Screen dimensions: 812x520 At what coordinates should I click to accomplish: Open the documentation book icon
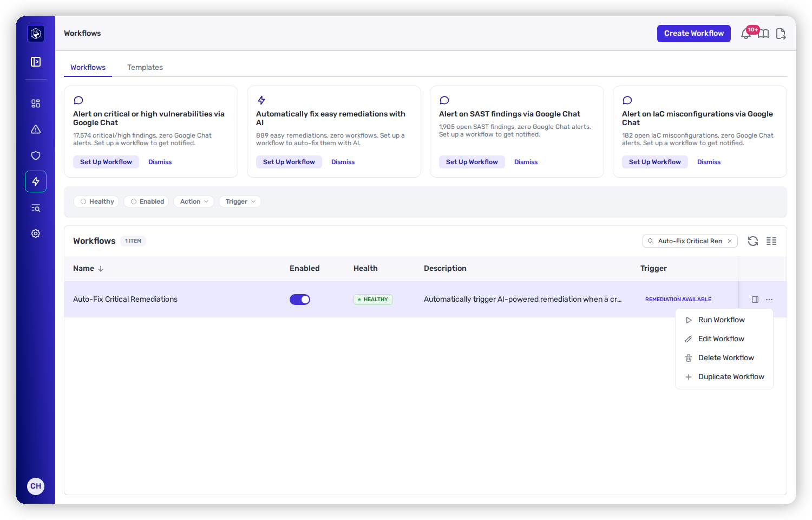(x=763, y=34)
